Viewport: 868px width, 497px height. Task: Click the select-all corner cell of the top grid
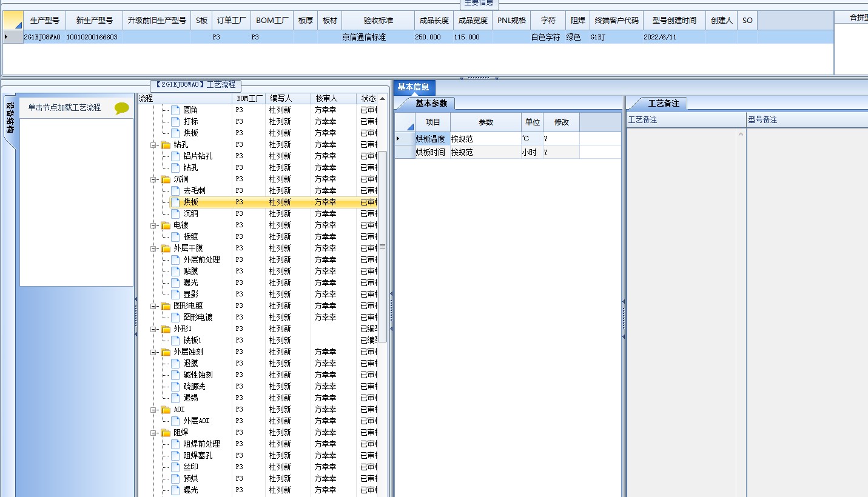tap(13, 21)
